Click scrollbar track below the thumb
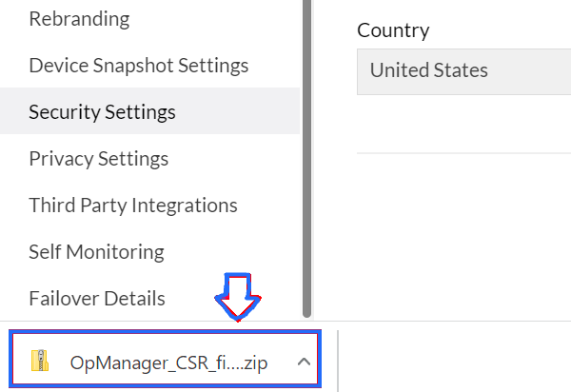The height and width of the screenshot is (392, 571). tap(306, 319)
